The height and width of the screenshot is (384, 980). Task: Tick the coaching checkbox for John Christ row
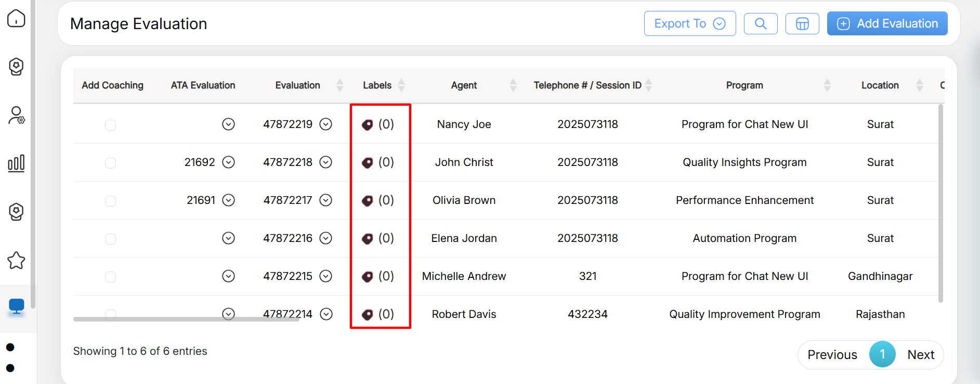[x=110, y=163]
